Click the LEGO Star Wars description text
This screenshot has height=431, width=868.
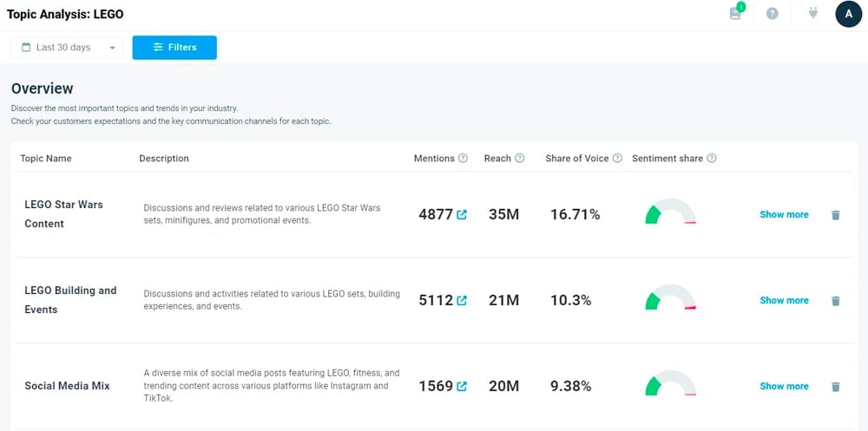tap(262, 214)
